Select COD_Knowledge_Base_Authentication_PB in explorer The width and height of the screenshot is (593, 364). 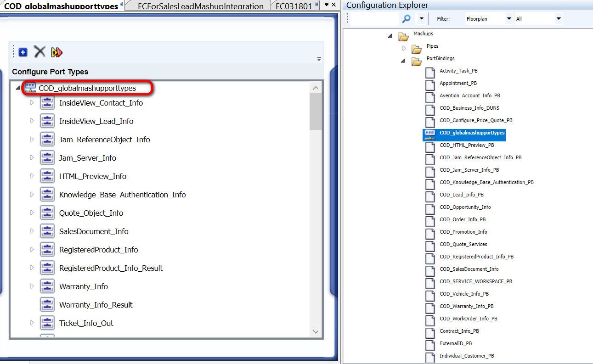tap(486, 182)
